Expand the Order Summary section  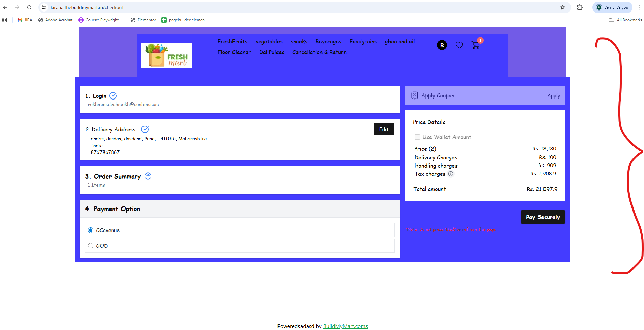240,180
